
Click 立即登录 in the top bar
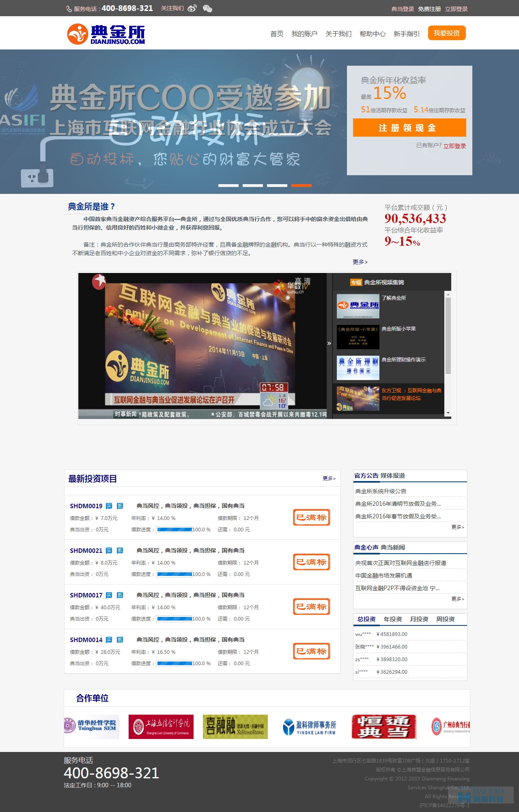pyautogui.click(x=457, y=9)
